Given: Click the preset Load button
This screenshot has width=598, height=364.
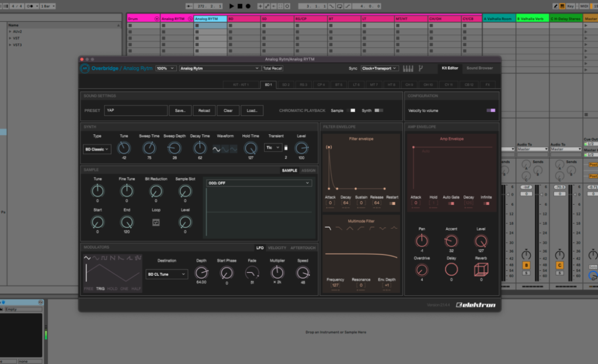Looking at the screenshot, I should 252,110.
